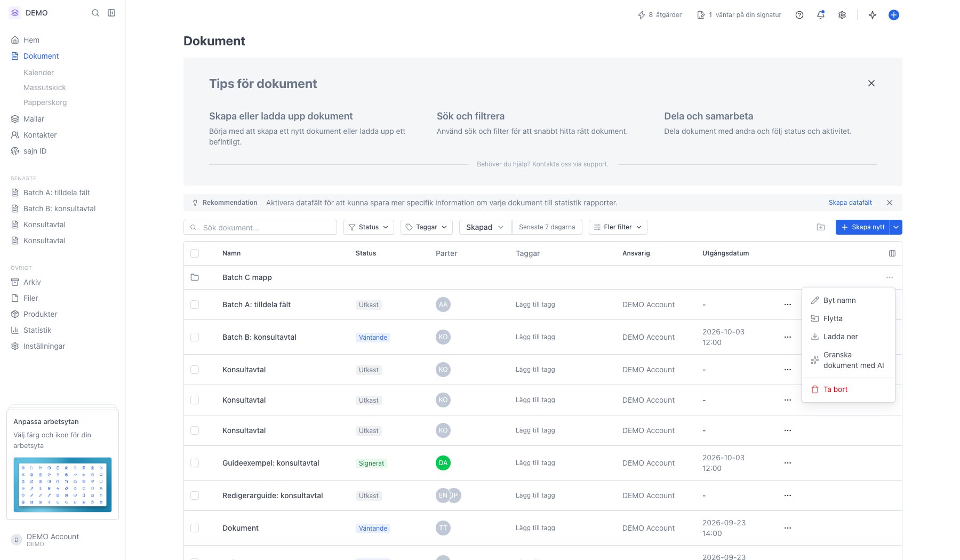Image resolution: width=960 pixels, height=560 pixels.
Task: Toggle the select-all checkbox in the table header
Action: tap(195, 253)
